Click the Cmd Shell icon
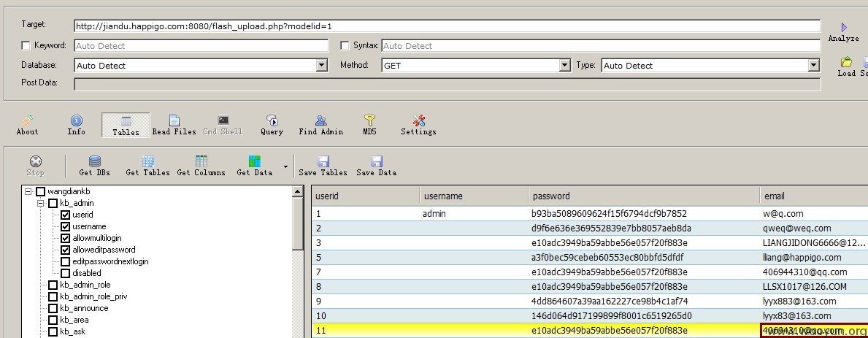 223,120
